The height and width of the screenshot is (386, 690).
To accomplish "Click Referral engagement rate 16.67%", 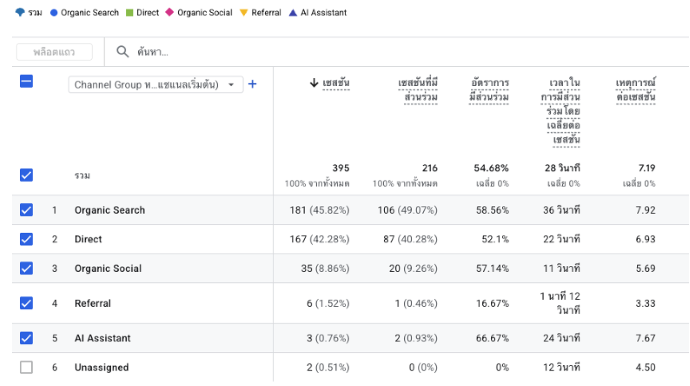I will click(492, 303).
